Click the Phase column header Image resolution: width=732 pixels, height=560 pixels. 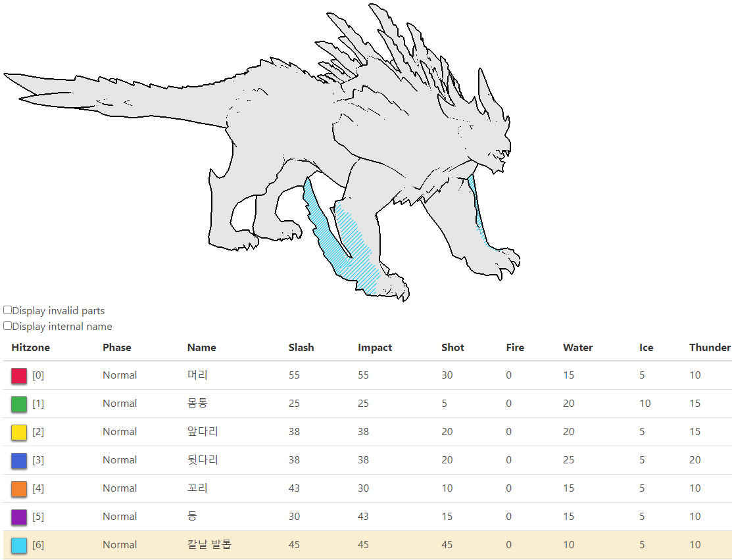(x=116, y=347)
